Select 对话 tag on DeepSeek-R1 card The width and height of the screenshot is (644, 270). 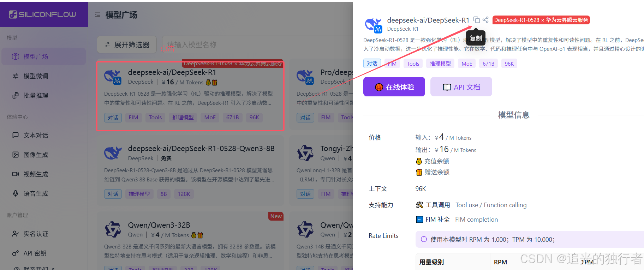[113, 118]
